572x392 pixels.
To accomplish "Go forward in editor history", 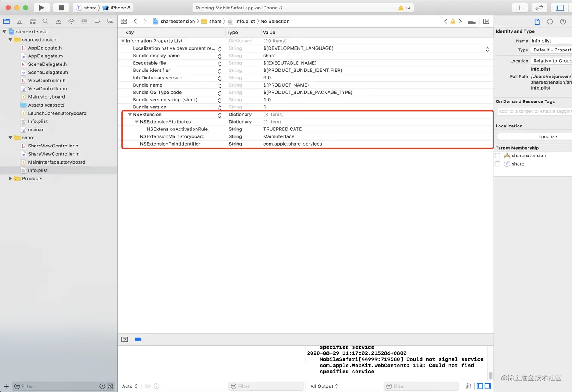I will [x=145, y=21].
